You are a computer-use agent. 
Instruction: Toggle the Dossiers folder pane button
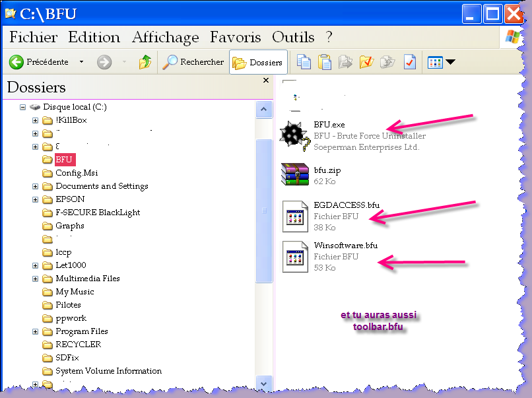click(259, 62)
